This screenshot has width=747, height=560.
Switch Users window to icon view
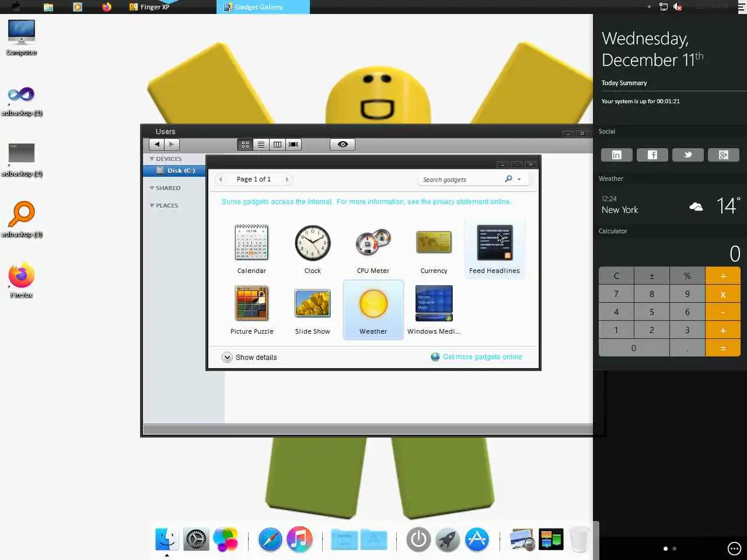(245, 144)
